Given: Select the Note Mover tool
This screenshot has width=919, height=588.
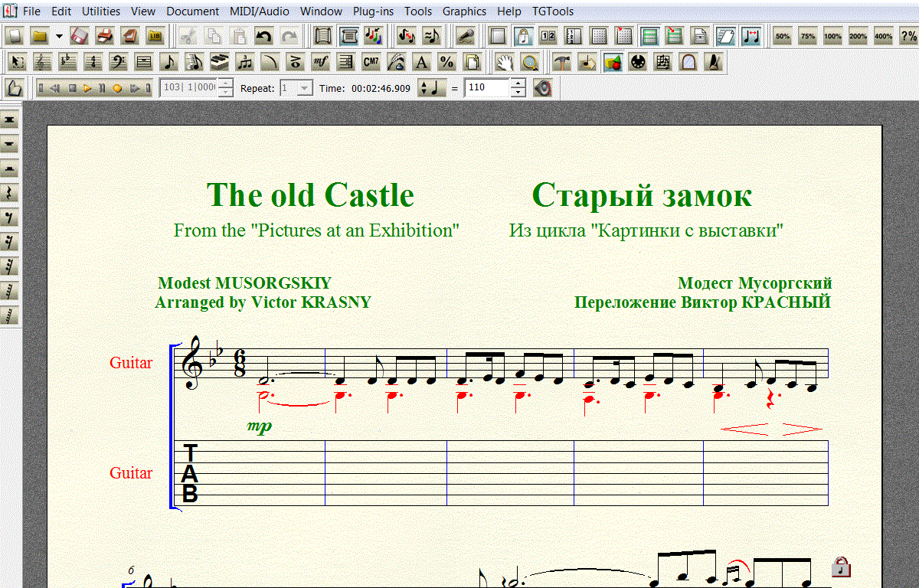Looking at the screenshot, I should 587,61.
